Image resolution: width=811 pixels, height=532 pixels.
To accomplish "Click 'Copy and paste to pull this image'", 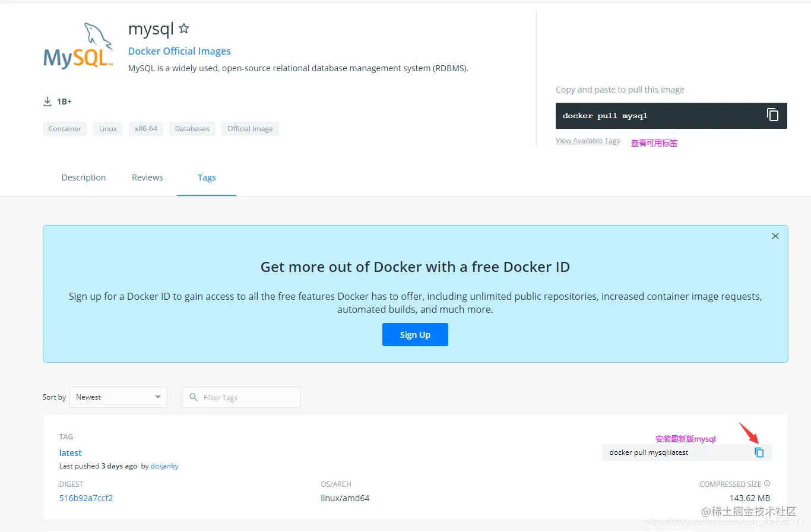I will tap(620, 90).
